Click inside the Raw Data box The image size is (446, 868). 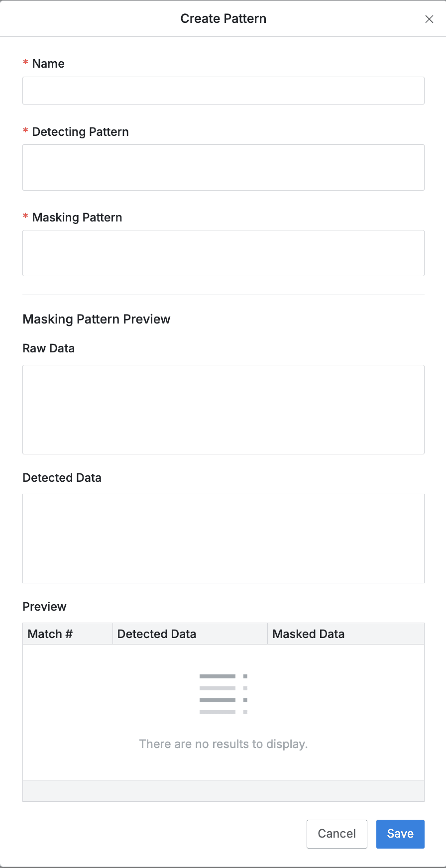(x=223, y=409)
